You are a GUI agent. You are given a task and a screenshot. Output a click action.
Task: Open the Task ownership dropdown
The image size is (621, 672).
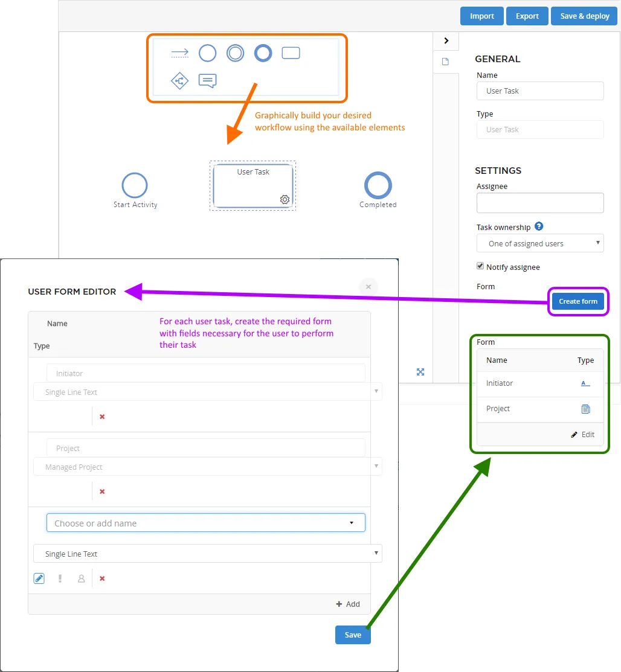point(540,243)
